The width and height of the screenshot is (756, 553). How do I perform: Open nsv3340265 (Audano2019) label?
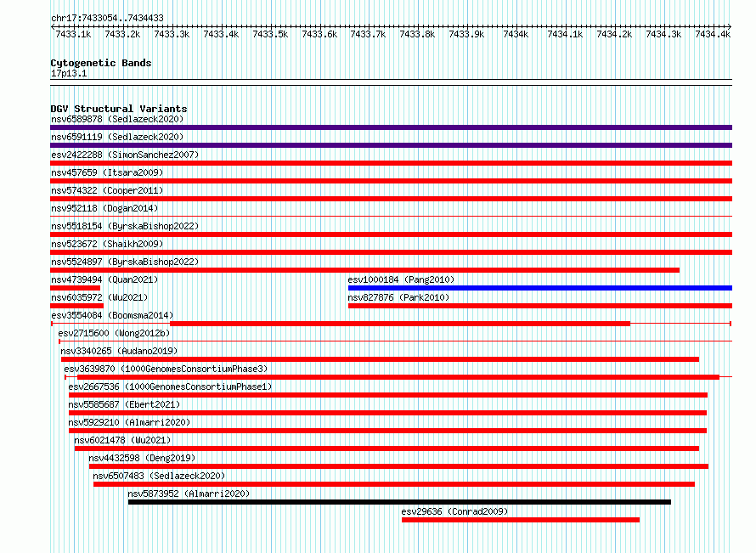pyautogui.click(x=119, y=351)
